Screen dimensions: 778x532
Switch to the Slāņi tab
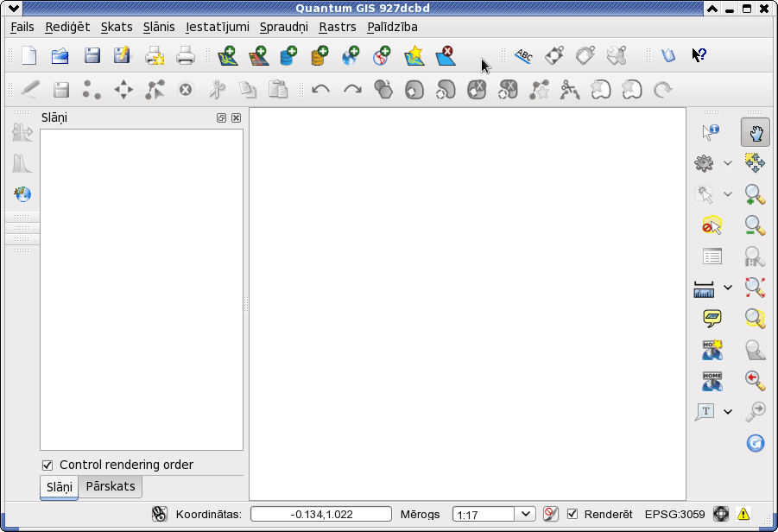pos(59,487)
